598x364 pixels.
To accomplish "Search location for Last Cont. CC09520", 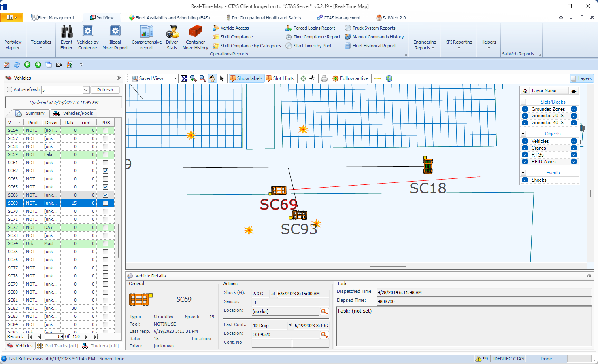I will [x=324, y=335].
